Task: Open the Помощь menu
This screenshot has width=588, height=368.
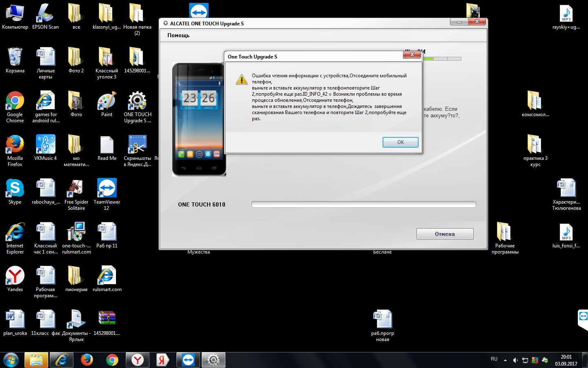Action: click(x=178, y=36)
